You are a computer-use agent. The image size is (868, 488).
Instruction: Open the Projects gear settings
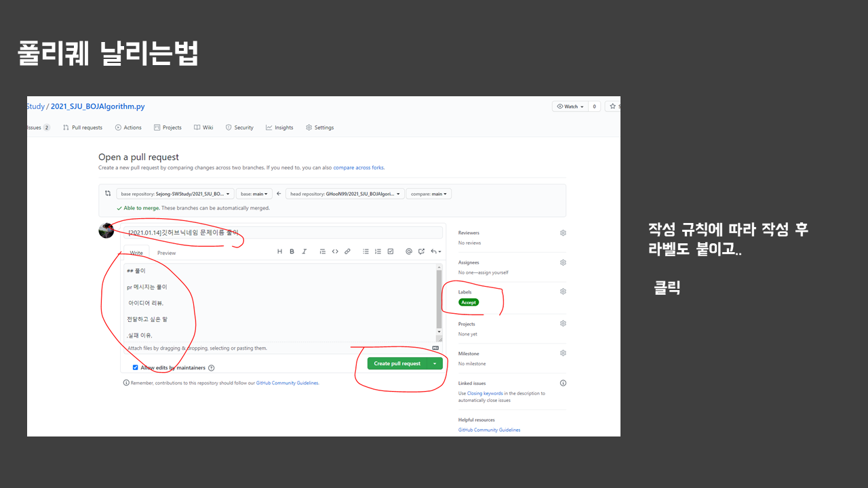pos(563,323)
